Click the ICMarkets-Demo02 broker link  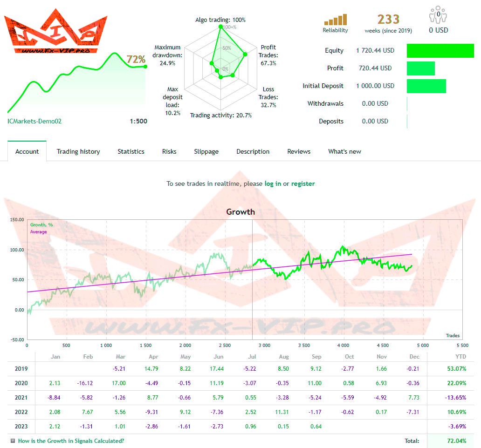pos(34,121)
